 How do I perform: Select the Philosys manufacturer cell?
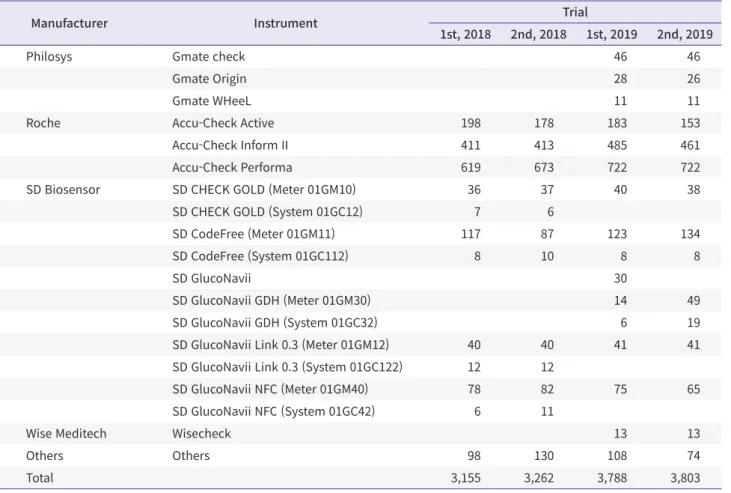(49, 56)
